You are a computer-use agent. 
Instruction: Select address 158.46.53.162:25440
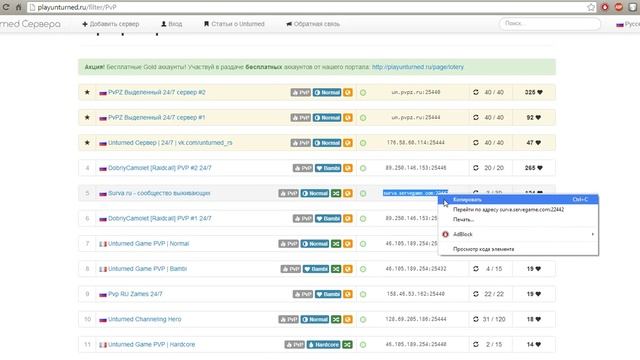coord(416,294)
